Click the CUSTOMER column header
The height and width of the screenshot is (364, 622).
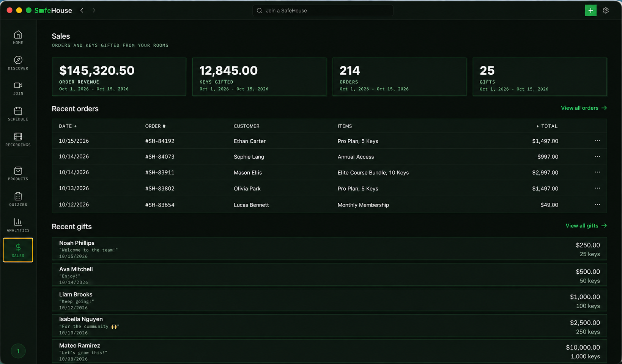(247, 126)
